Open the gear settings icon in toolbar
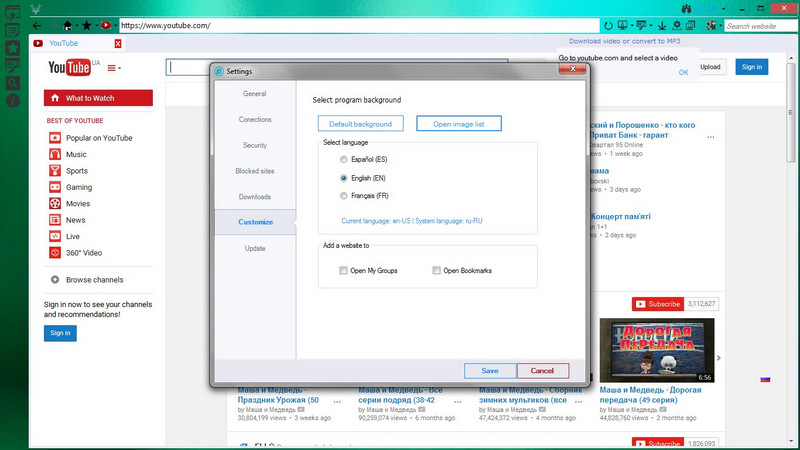Screen dimensions: 800x450 (x=677, y=26)
